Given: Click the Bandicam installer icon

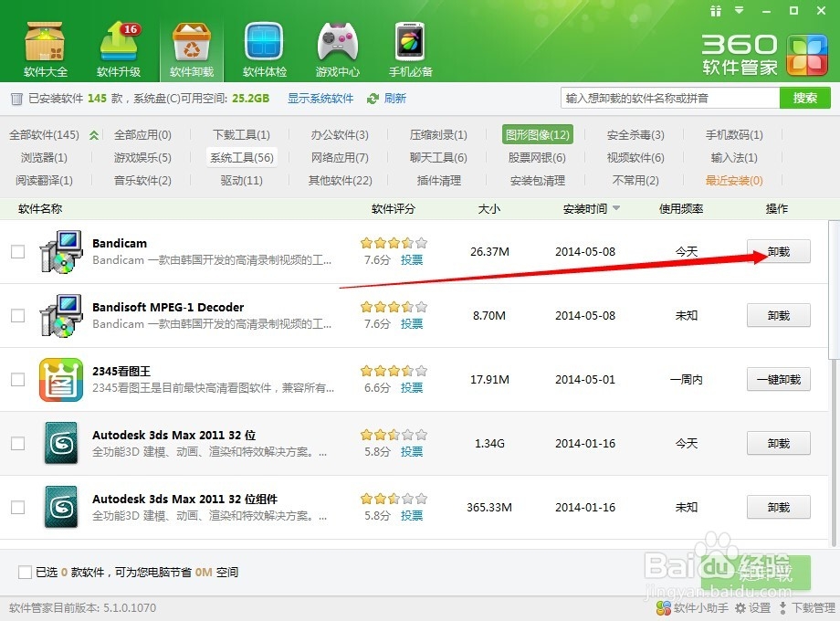Looking at the screenshot, I should pyautogui.click(x=61, y=252).
